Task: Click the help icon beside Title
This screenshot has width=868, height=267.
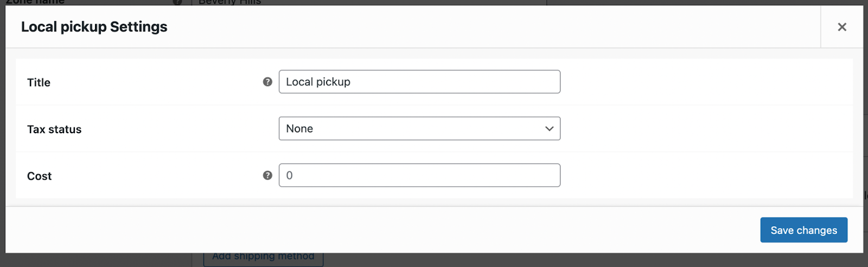Action: pos(267,82)
